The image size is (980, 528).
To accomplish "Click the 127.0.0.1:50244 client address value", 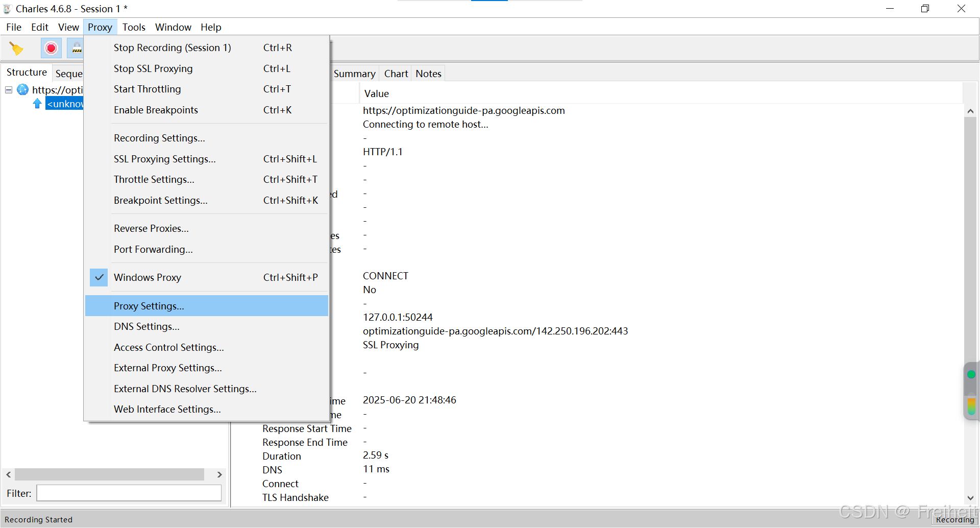I will tap(398, 317).
